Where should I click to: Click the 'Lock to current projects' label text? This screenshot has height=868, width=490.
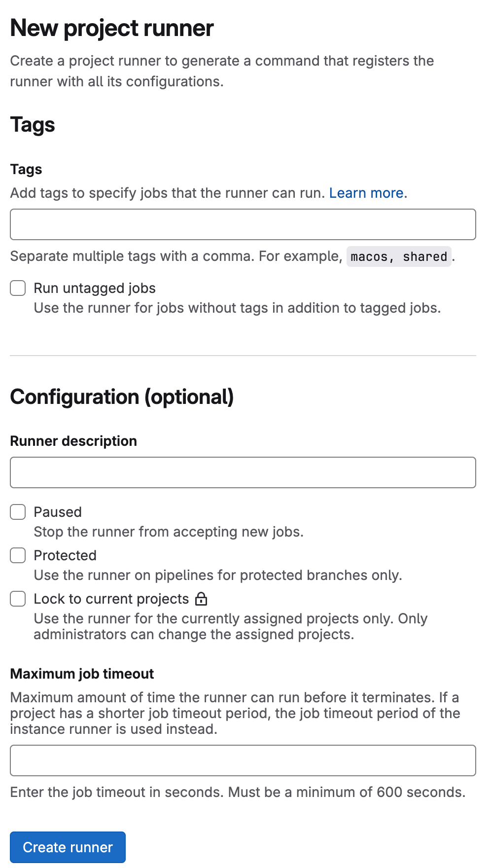pos(111,599)
